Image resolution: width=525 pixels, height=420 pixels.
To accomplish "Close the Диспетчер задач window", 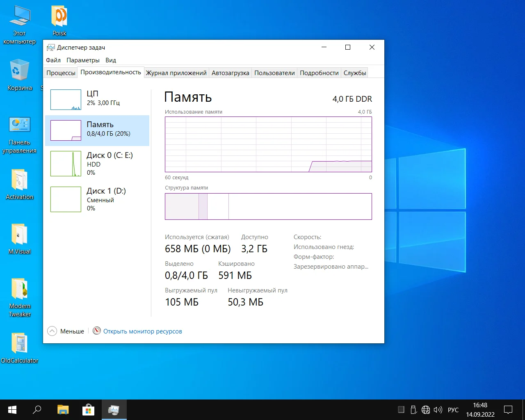I will point(372,47).
